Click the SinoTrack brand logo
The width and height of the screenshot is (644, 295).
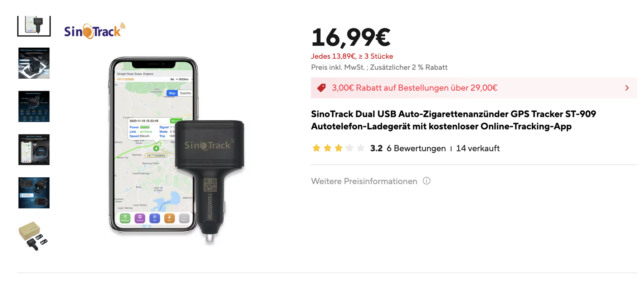coord(95,31)
